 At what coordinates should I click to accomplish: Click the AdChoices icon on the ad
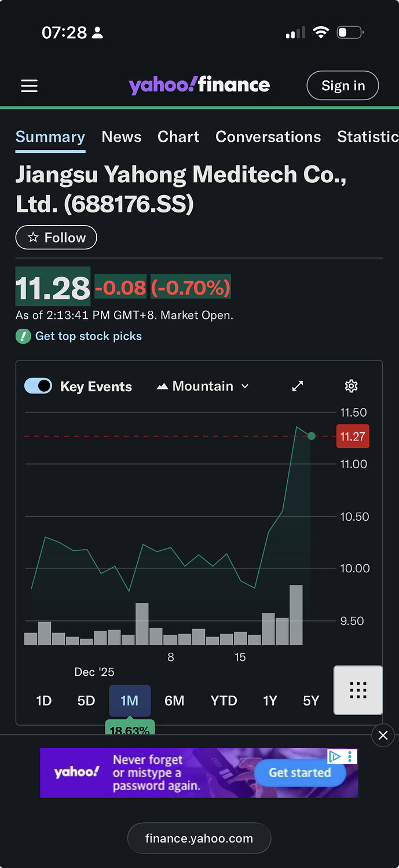[x=335, y=756]
